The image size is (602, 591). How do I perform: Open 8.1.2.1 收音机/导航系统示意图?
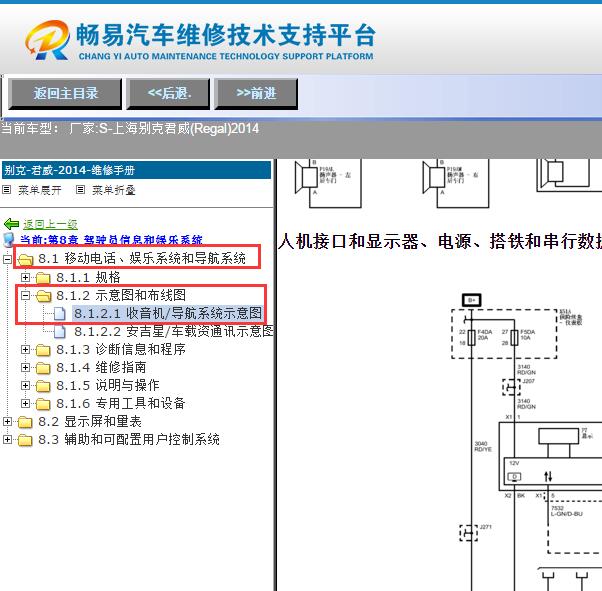click(x=168, y=313)
